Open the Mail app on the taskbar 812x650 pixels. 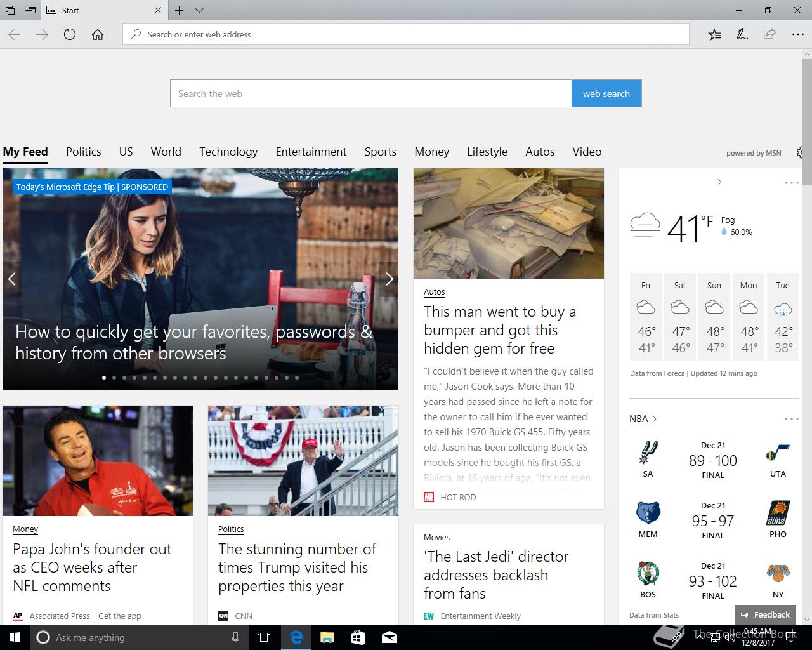[x=390, y=637]
